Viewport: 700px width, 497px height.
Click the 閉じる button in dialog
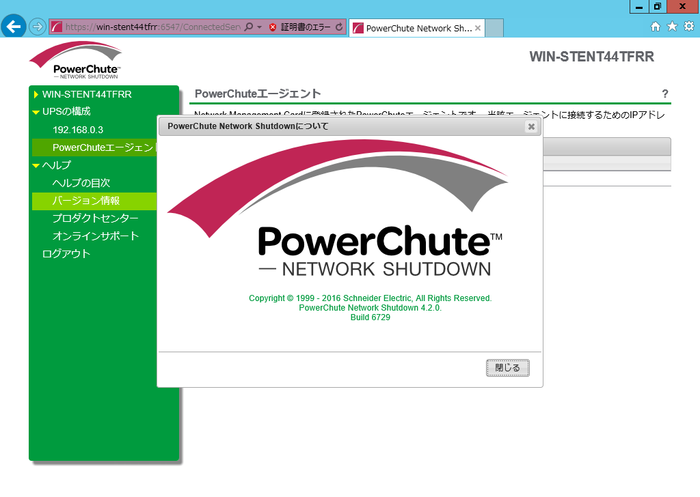[508, 368]
